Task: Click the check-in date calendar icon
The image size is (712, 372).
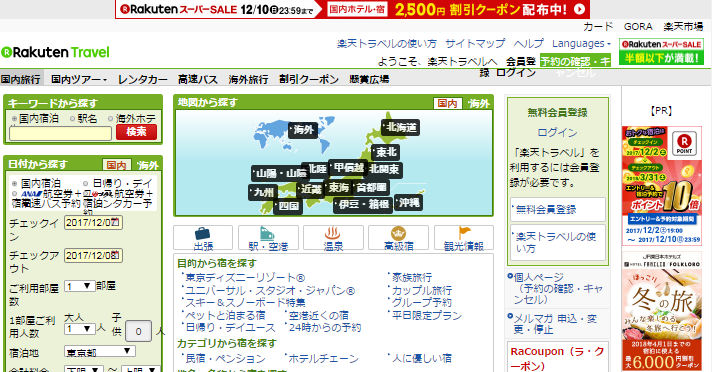Action: click(x=116, y=223)
